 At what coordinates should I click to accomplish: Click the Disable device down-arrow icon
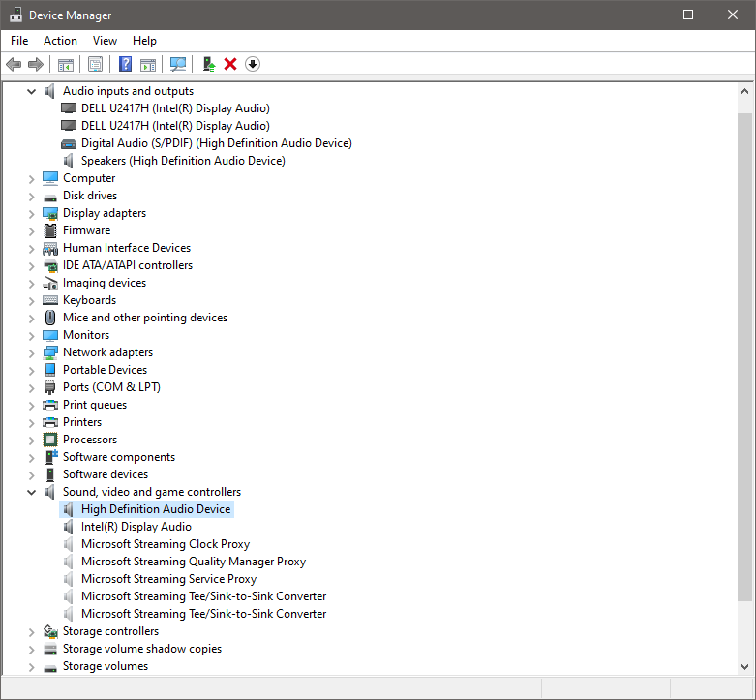click(253, 64)
